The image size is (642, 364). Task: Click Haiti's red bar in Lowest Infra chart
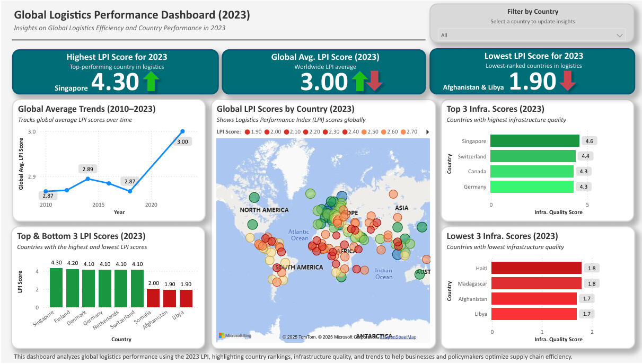click(535, 268)
